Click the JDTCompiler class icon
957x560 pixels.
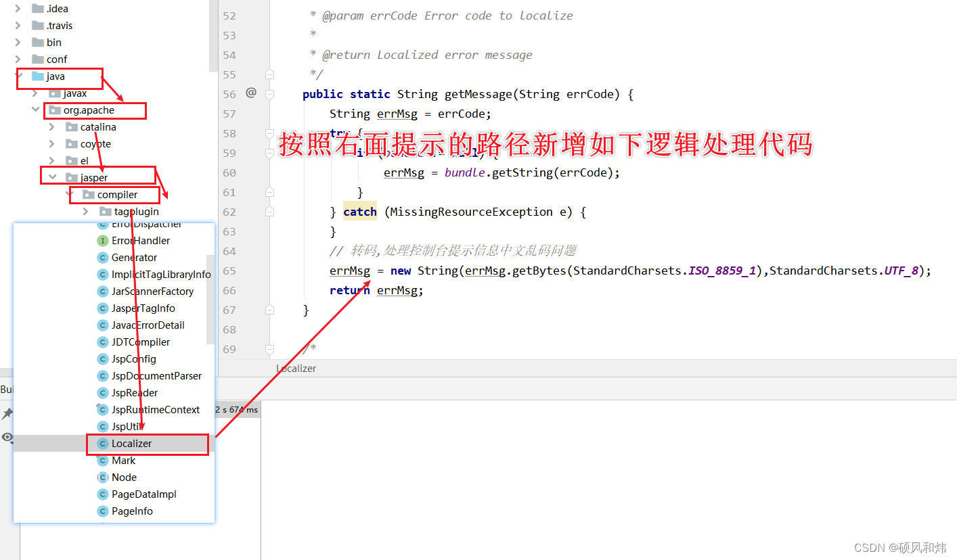click(103, 342)
